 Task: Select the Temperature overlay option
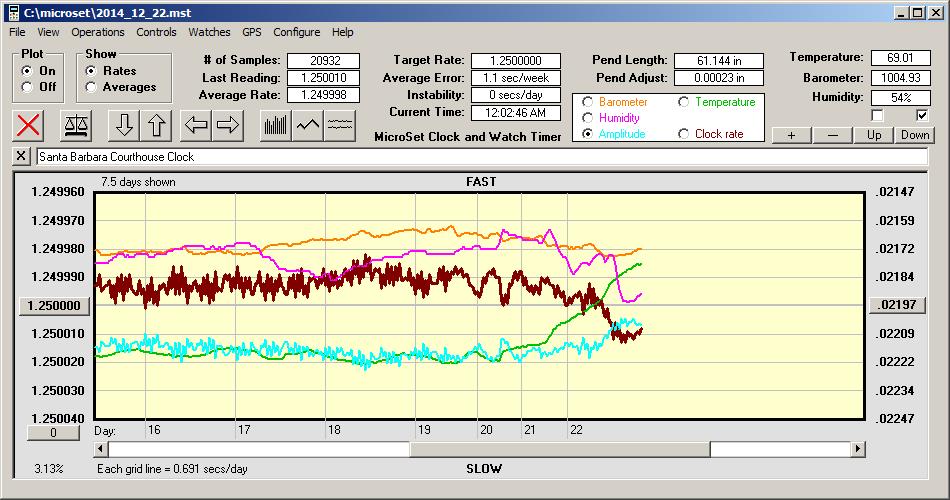pyautogui.click(x=683, y=102)
